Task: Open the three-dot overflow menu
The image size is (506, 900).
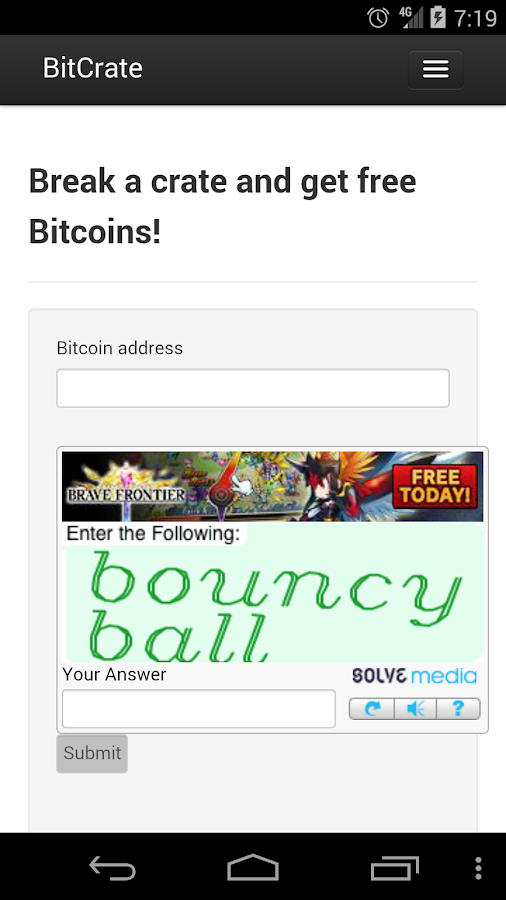Action: click(478, 868)
